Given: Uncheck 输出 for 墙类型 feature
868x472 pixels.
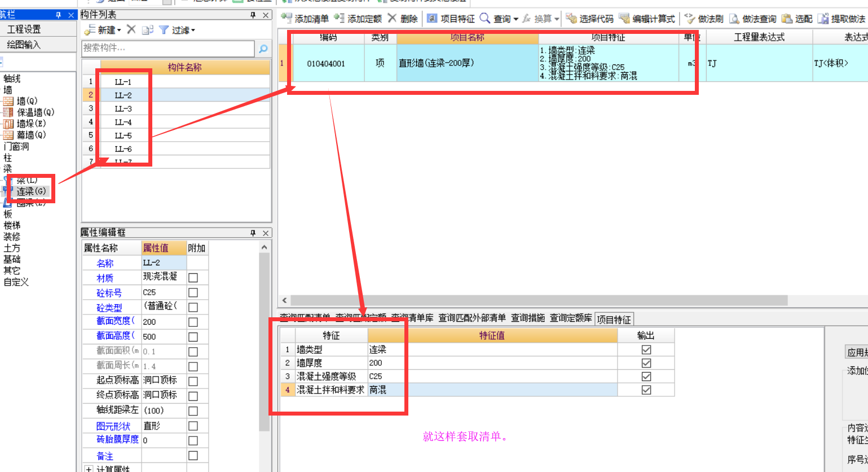Looking at the screenshot, I should [x=646, y=350].
